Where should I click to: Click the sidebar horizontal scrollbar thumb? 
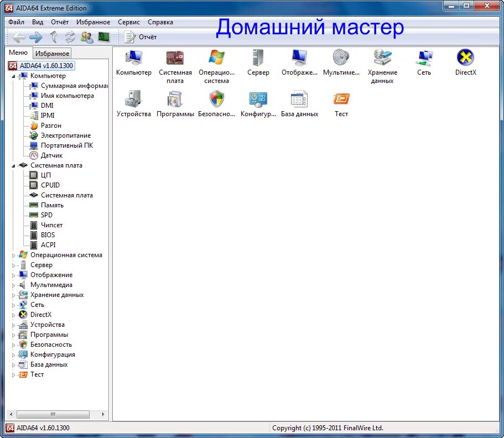(53, 414)
